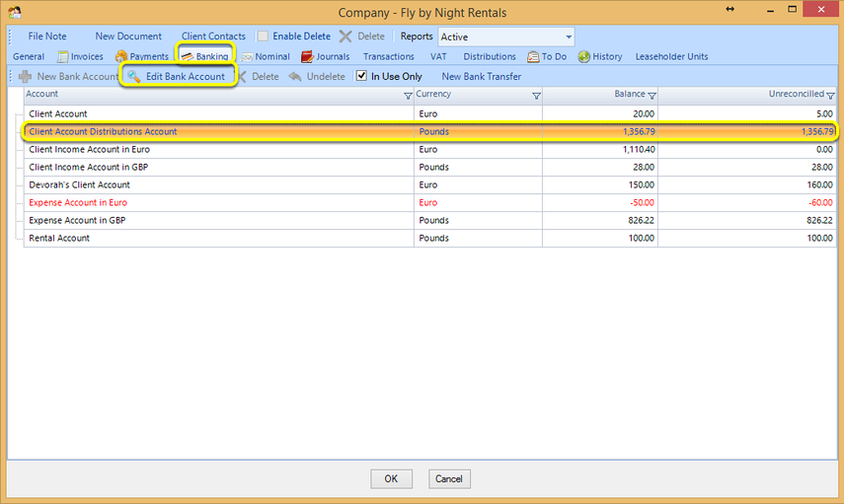Open the Invoices tab icon
Viewport: 844px width, 504px height.
click(x=63, y=56)
